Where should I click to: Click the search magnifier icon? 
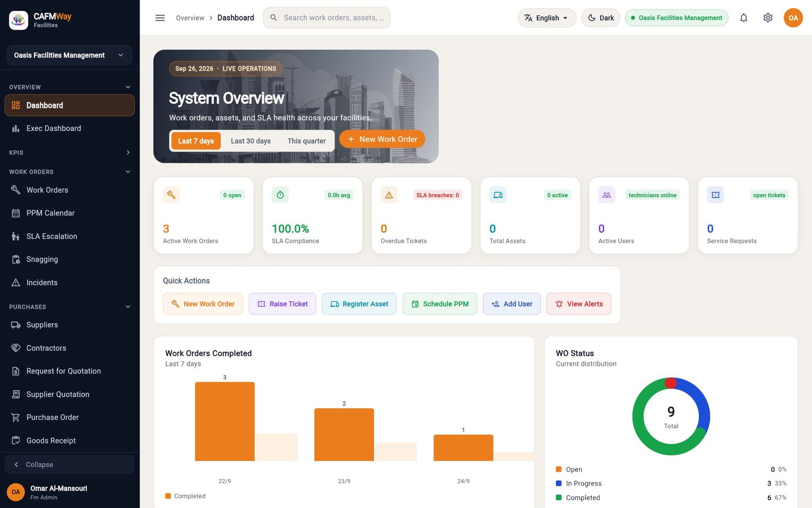click(274, 18)
